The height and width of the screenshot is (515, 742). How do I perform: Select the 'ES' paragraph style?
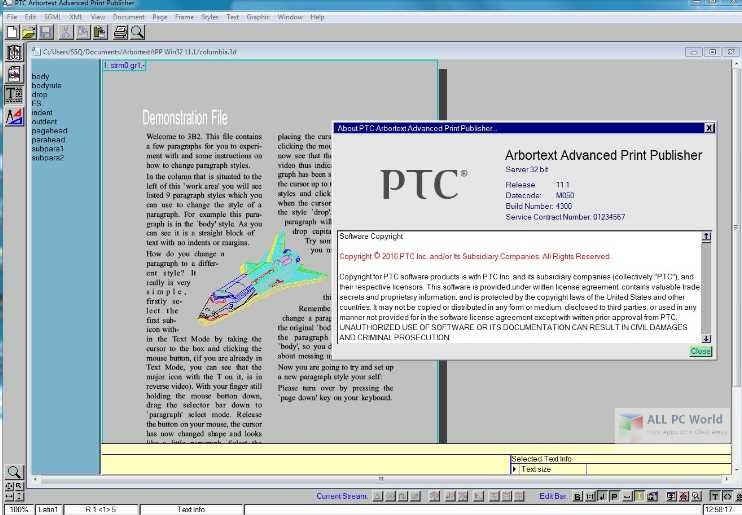tap(36, 103)
